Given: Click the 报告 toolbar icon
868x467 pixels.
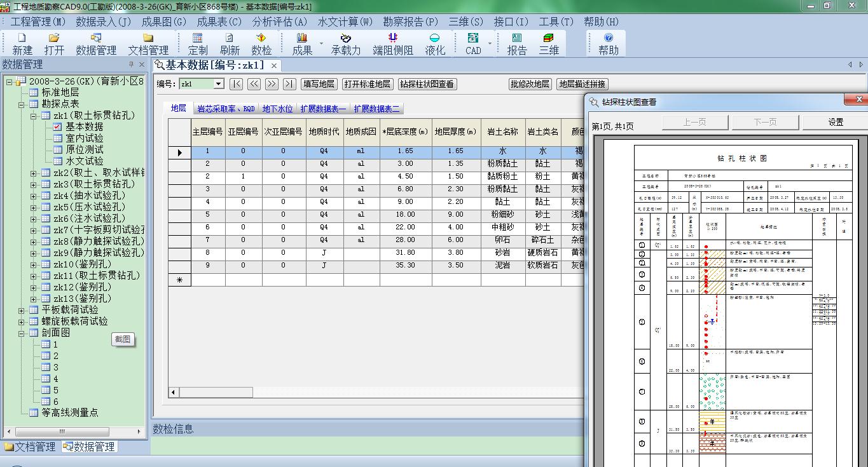Looking at the screenshot, I should 517,44.
